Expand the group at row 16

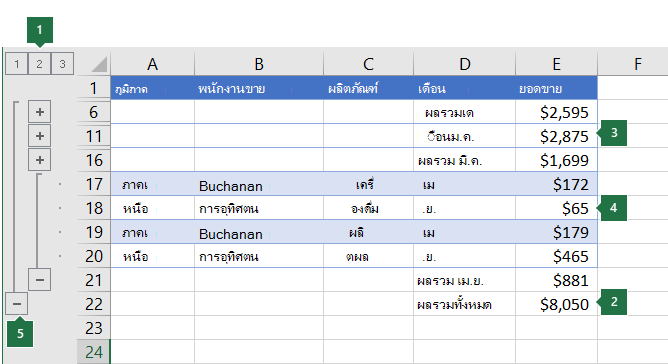click(40, 160)
